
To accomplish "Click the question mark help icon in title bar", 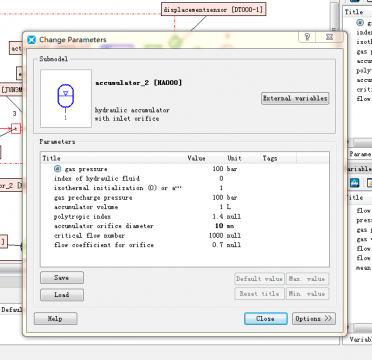I will tap(307, 37).
